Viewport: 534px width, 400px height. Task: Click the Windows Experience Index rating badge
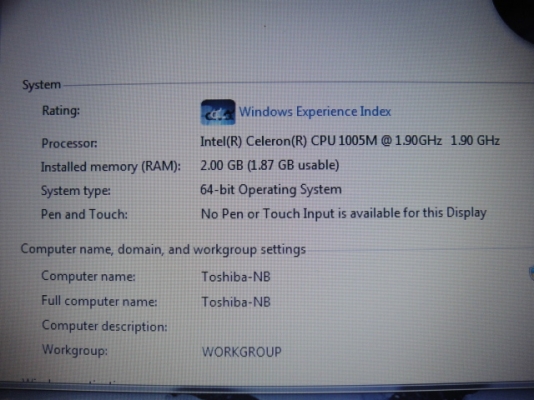click(x=218, y=112)
